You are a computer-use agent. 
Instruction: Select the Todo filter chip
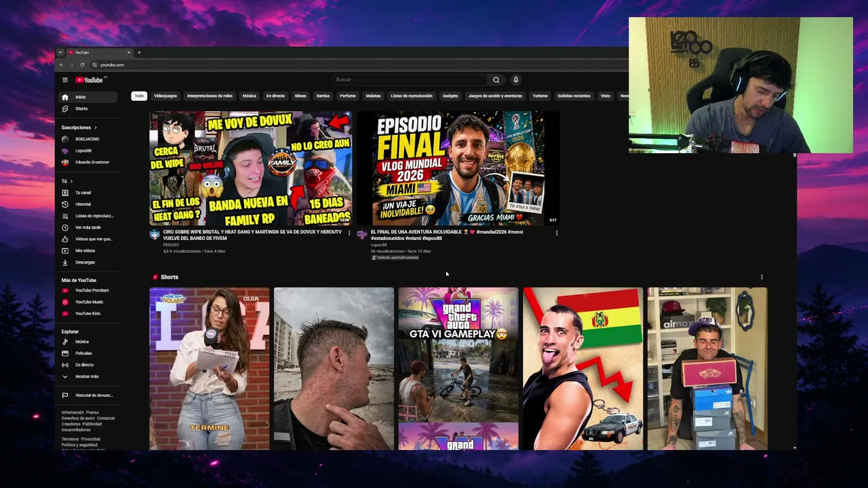pos(139,96)
